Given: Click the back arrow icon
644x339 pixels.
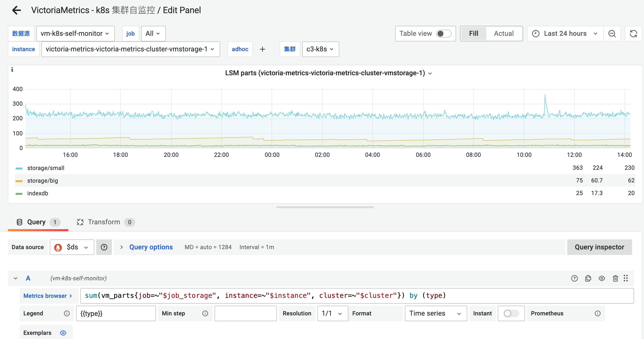Looking at the screenshot, I should tap(17, 10).
